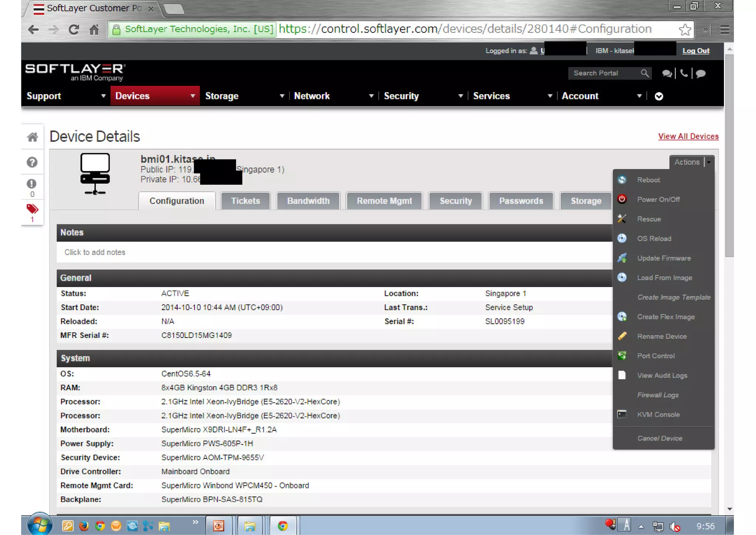Click the sidebar home icon
The width and height of the screenshot is (756, 535).
pos(32,137)
